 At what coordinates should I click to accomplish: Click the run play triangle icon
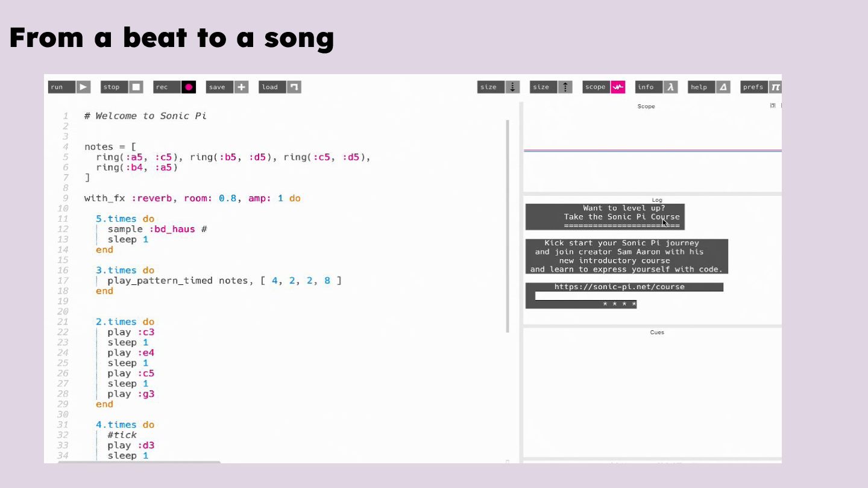click(83, 87)
